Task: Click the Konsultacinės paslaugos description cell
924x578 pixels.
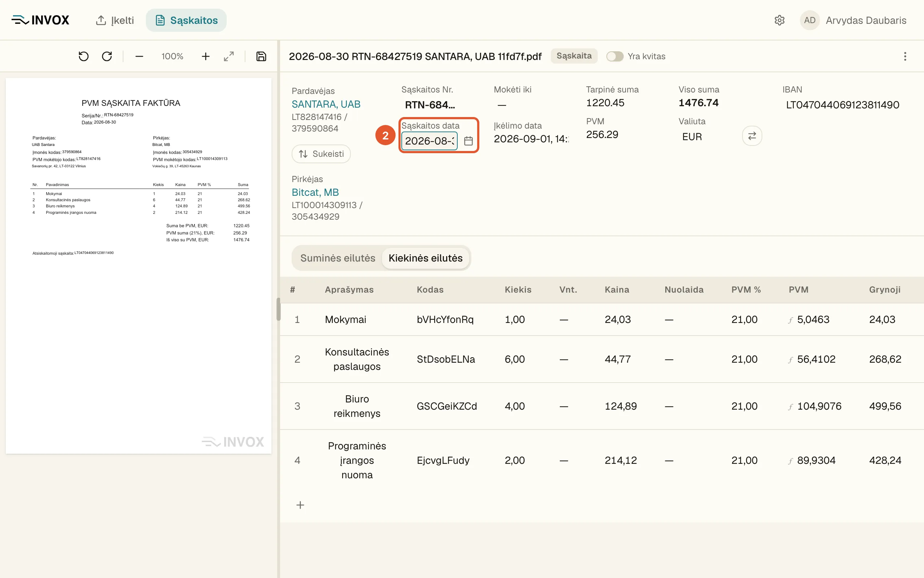Action: (x=357, y=359)
